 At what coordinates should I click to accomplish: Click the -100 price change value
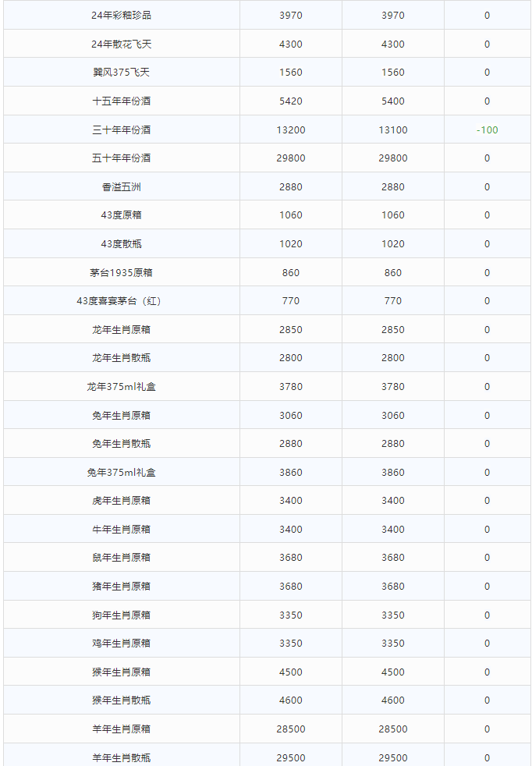487,129
